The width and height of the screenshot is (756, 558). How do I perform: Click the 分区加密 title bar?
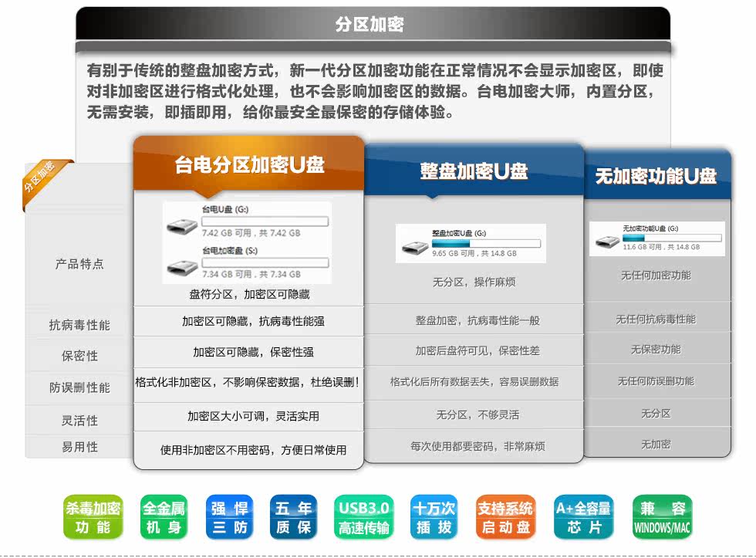[373, 23]
